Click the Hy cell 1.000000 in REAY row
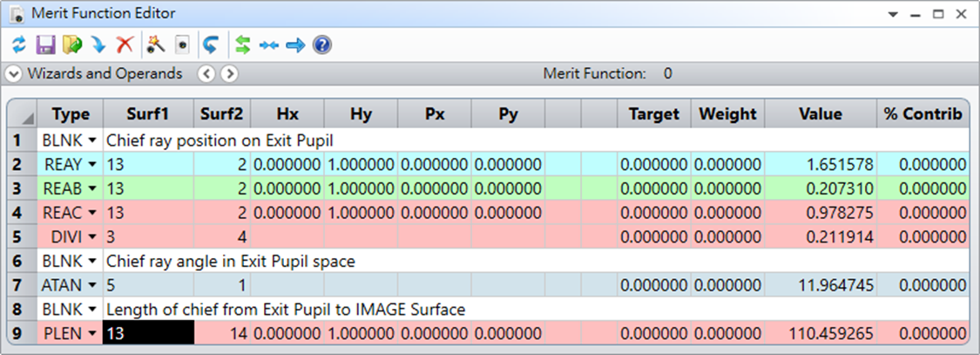Image resolution: width=980 pixels, height=355 pixels. (361, 165)
